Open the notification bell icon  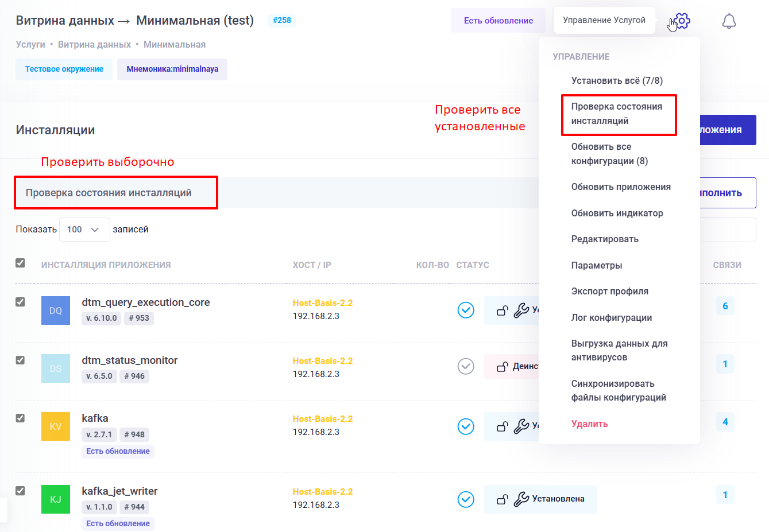point(729,20)
